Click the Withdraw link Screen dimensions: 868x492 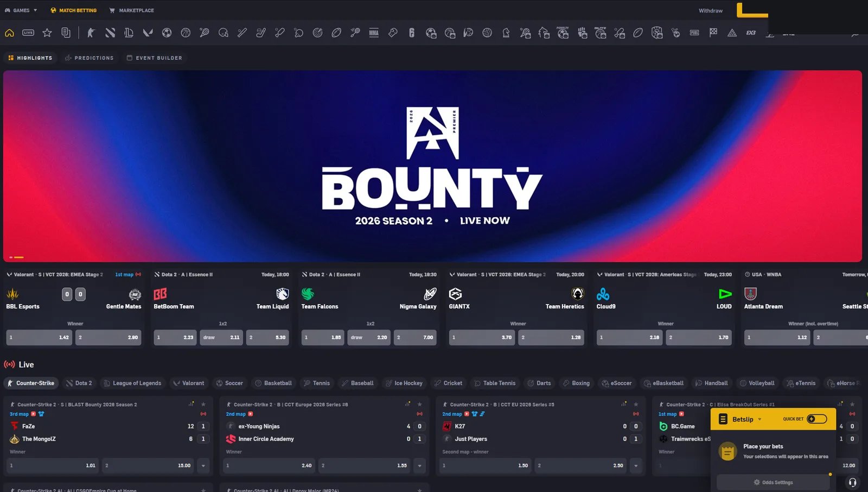coord(711,10)
